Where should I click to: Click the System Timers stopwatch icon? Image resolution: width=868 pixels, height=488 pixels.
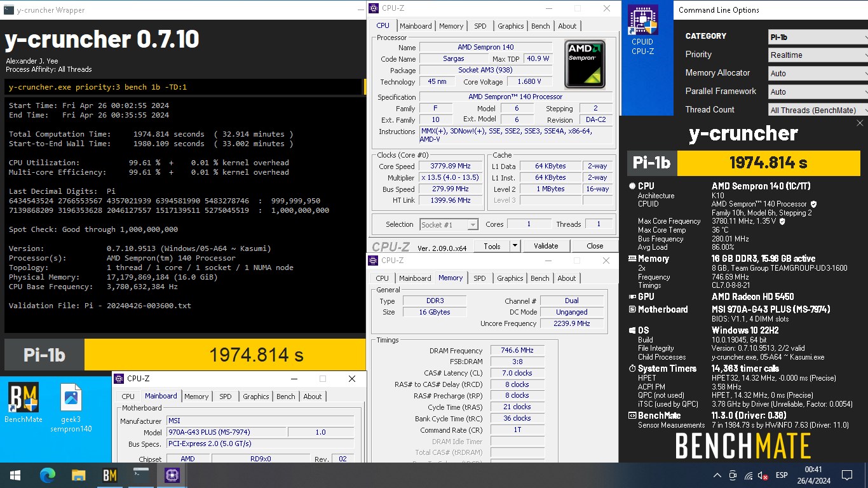point(632,369)
